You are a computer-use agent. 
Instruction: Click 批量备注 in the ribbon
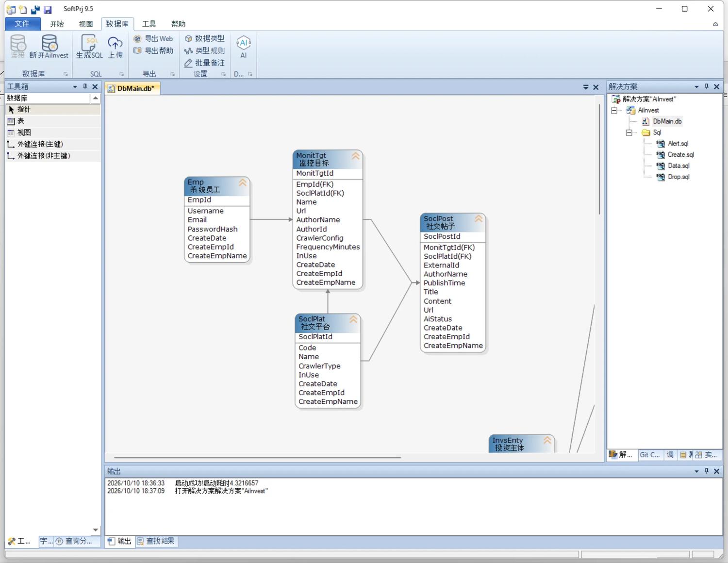tap(204, 63)
